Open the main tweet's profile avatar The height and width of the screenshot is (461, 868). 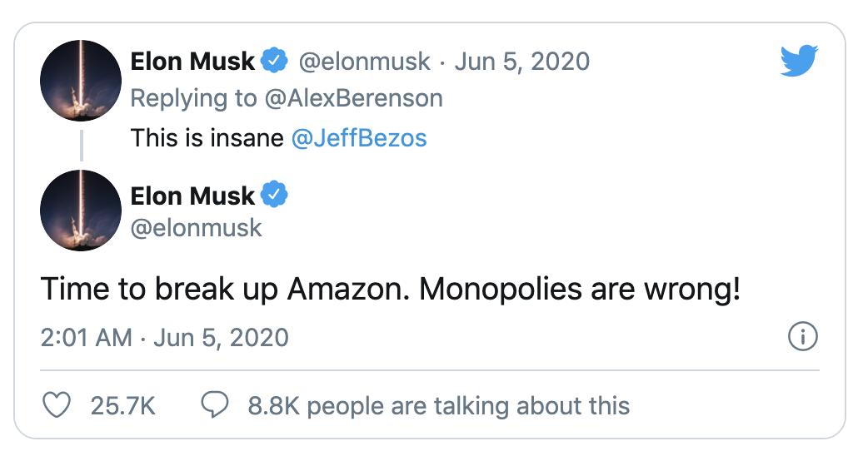click(81, 211)
